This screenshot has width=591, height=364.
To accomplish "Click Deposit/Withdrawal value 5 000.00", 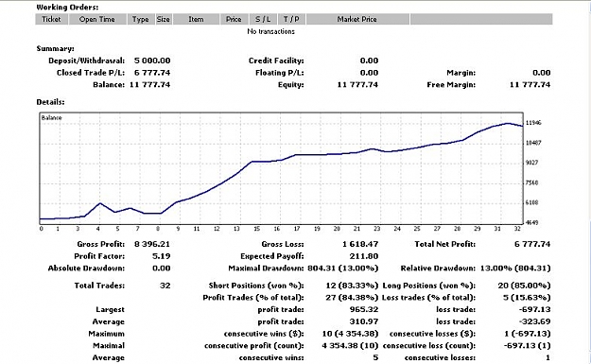I will point(152,61).
